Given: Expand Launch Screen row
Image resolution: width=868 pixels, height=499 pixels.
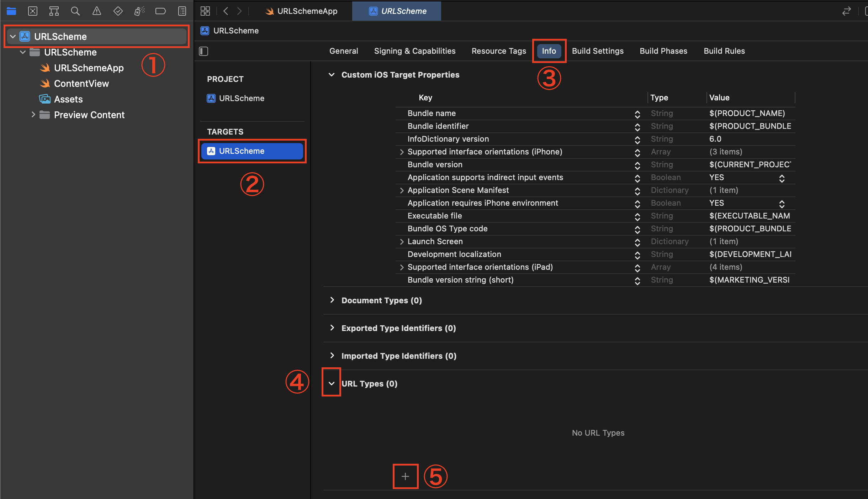Looking at the screenshot, I should click(402, 242).
